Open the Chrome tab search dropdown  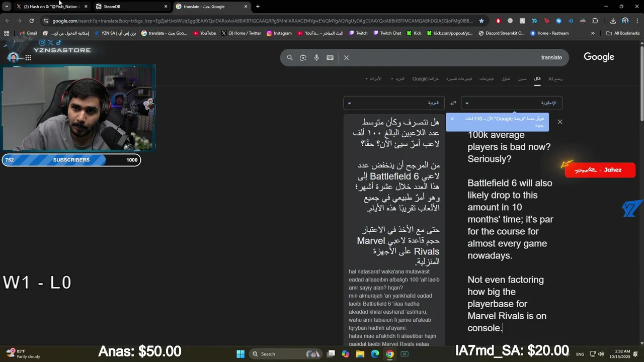pyautogui.click(x=7, y=7)
